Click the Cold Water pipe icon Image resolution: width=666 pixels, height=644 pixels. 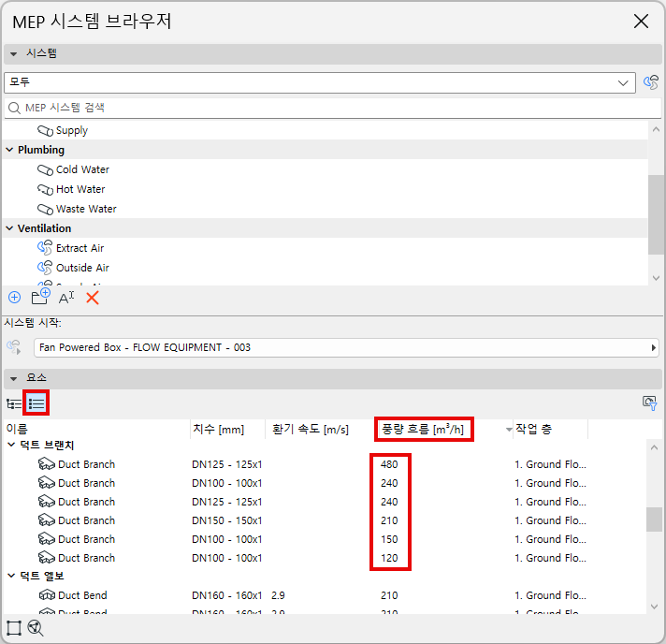pyautogui.click(x=45, y=169)
